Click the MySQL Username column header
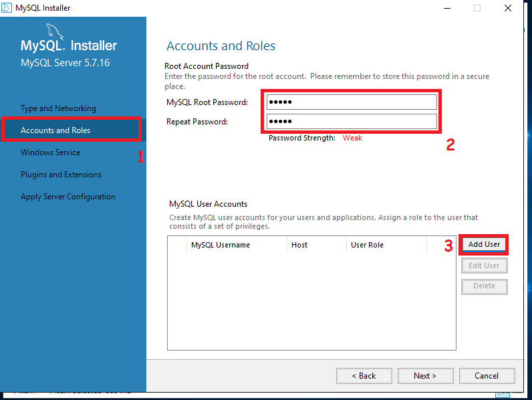Viewport: 532px width, 400px height. tap(237, 245)
